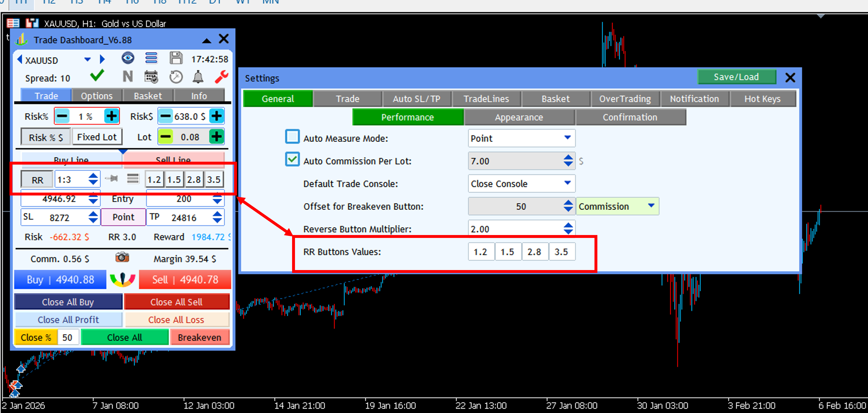Click the pin icon beside RR field
This screenshot has height=413, width=868.
pyautogui.click(x=112, y=179)
